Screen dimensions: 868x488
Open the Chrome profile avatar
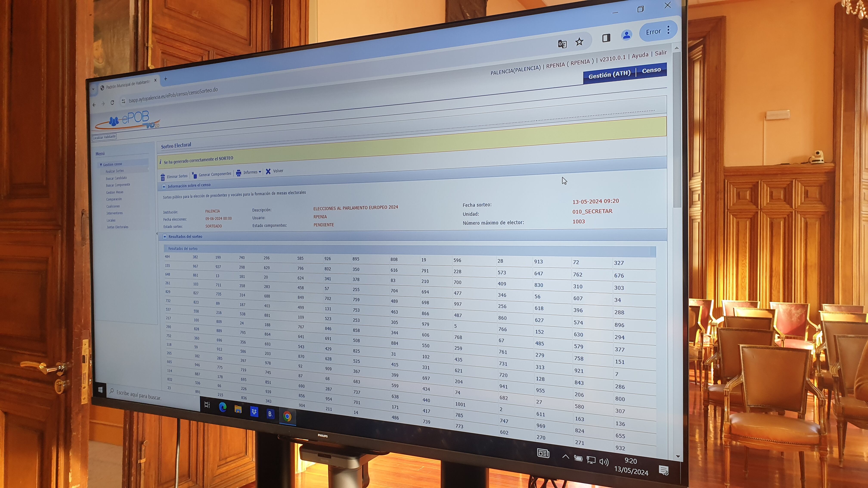pyautogui.click(x=626, y=35)
